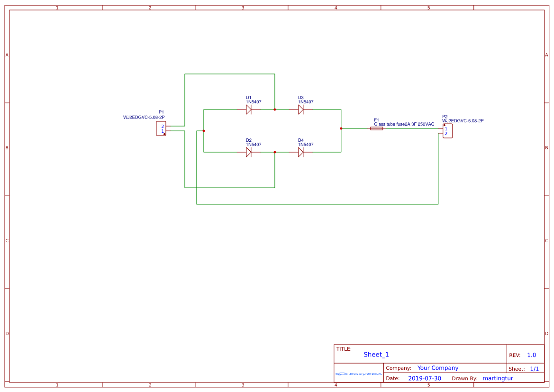
Task: Click the Your Company text field
Action: coord(437,368)
